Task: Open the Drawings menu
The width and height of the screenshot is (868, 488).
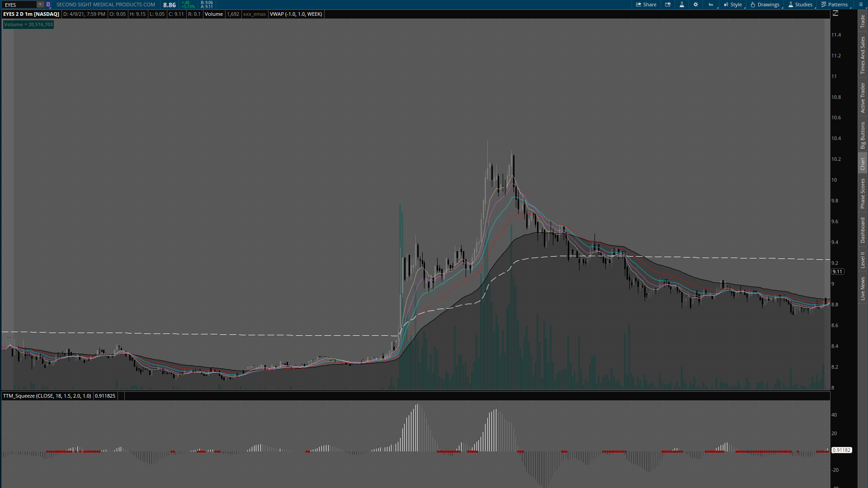Action: coord(765,5)
